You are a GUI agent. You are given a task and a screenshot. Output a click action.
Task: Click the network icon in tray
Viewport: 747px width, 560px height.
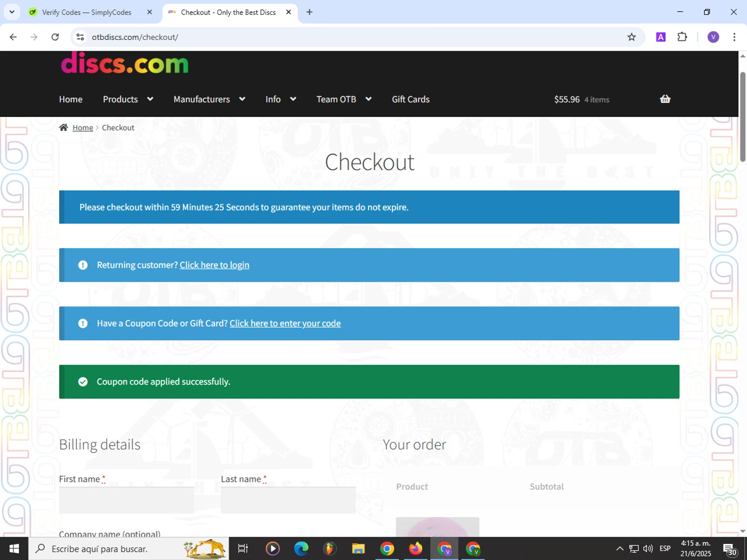coord(634,549)
